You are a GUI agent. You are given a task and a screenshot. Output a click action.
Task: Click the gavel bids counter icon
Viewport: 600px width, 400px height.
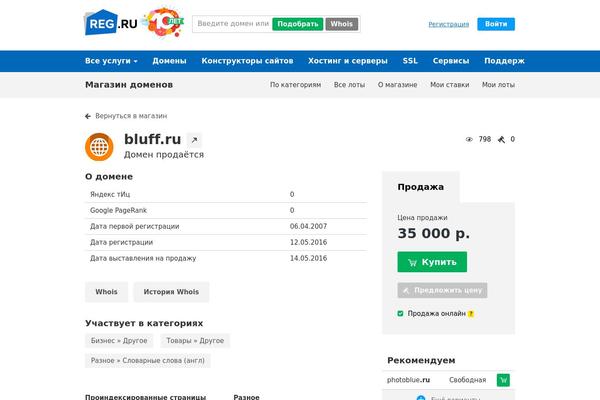501,140
